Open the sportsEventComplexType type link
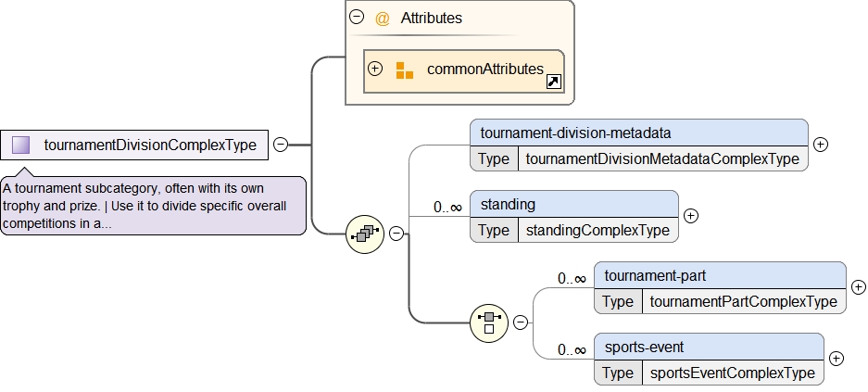Viewport: 868px width, 392px height. click(x=732, y=373)
